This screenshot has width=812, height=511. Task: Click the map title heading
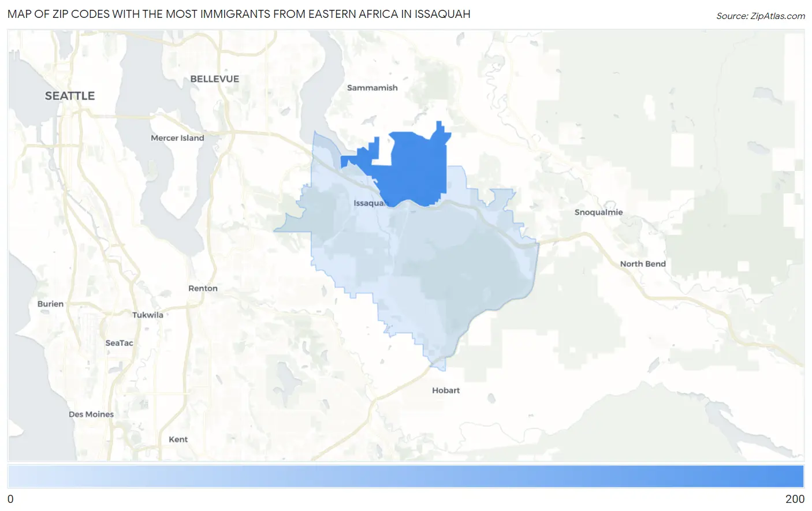tap(239, 14)
